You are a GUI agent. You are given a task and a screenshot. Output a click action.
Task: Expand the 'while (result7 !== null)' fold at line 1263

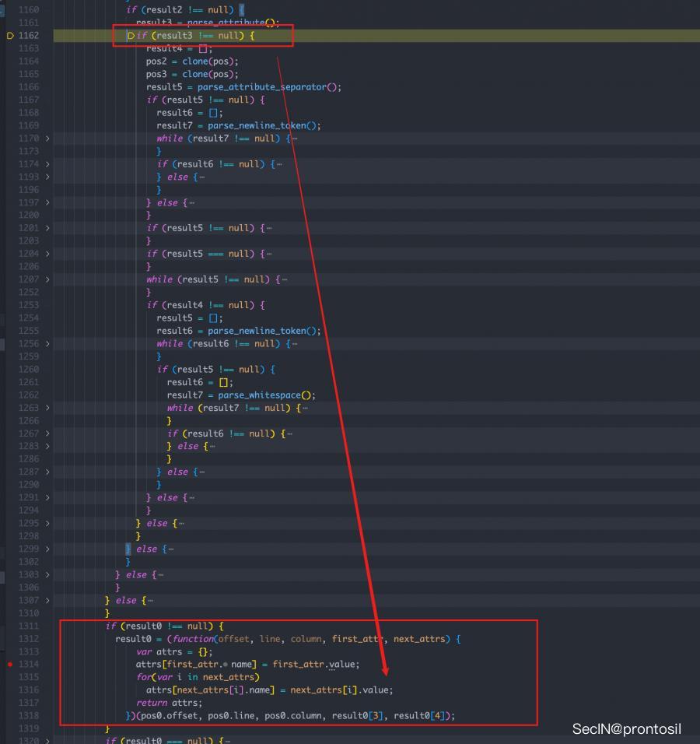47,408
